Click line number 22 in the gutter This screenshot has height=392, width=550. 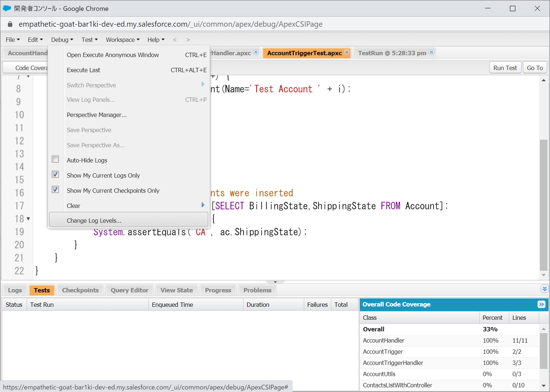(x=19, y=271)
